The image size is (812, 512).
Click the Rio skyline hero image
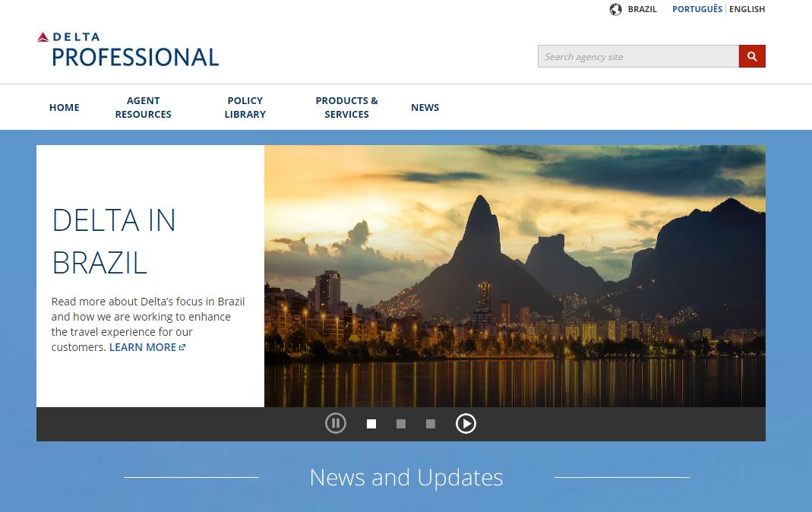tap(514, 276)
